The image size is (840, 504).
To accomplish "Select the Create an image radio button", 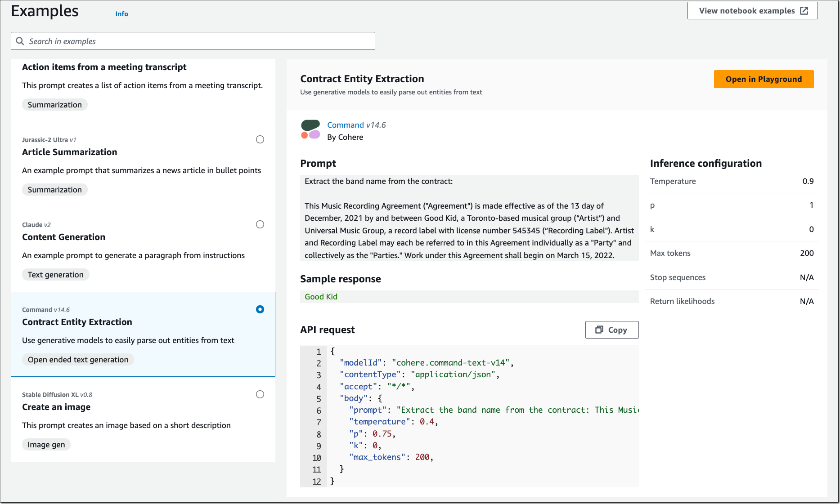I will (260, 394).
